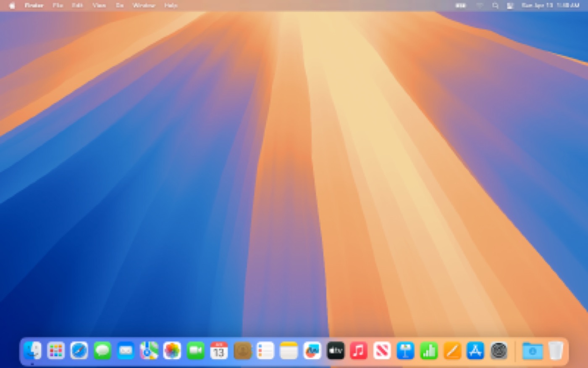
Task: Open the File menu
Action: click(58, 5)
